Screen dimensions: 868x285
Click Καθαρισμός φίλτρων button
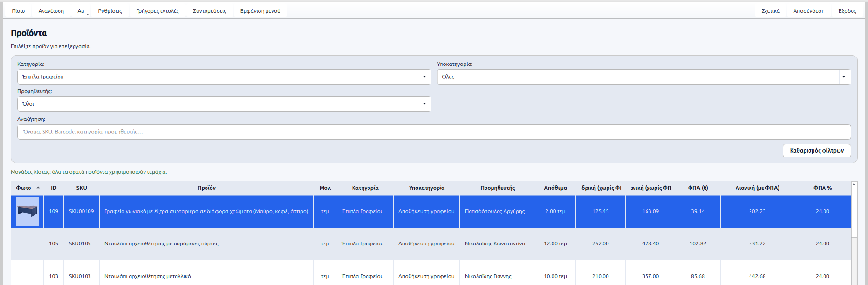[x=817, y=151]
